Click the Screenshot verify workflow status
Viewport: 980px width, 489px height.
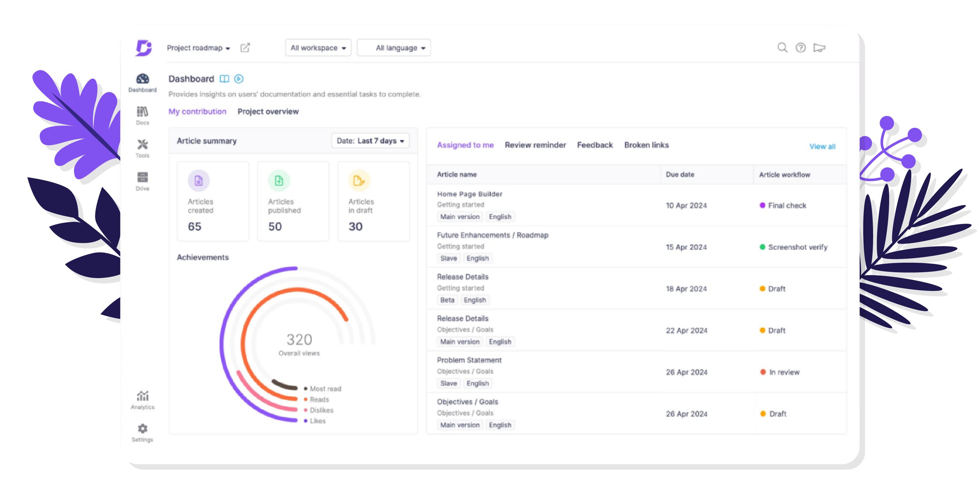[793, 248]
